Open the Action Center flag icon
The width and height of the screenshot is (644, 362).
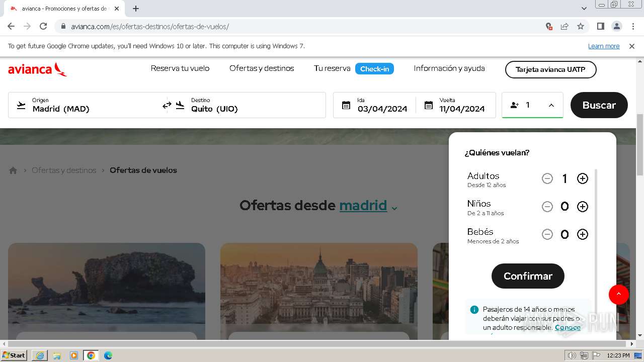[x=596, y=355]
